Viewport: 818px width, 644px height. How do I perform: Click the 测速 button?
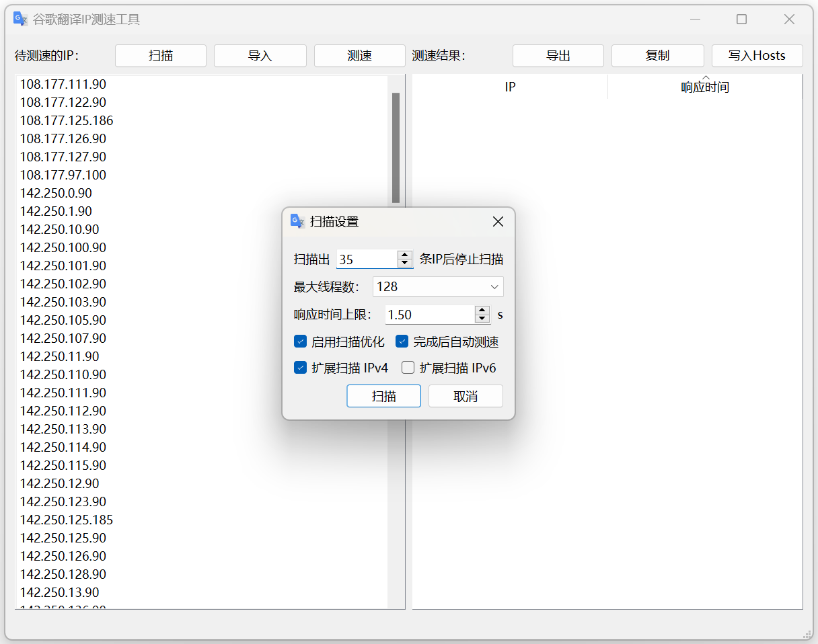tap(360, 56)
